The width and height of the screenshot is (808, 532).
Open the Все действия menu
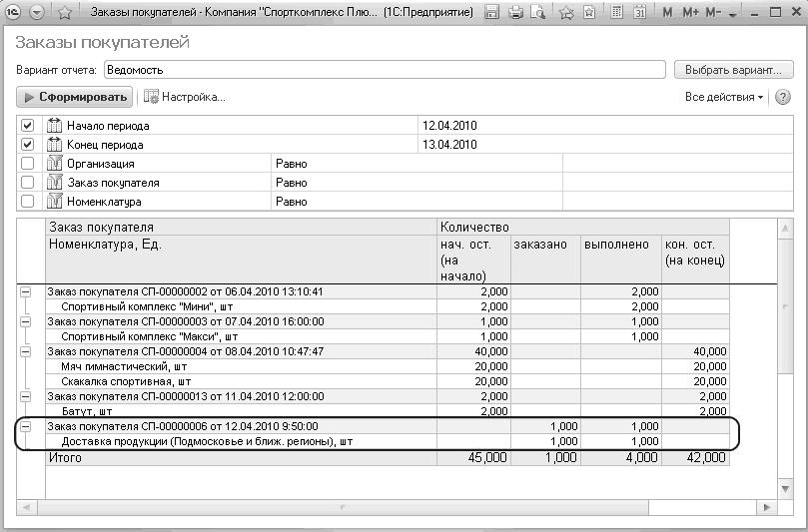(x=724, y=97)
